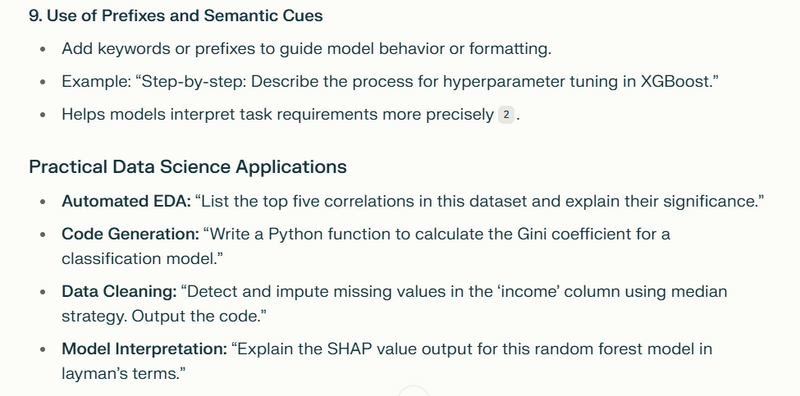Click the bullet before 'Add keywords or prefixes'
The width and height of the screenshot is (800, 396).
point(43,50)
